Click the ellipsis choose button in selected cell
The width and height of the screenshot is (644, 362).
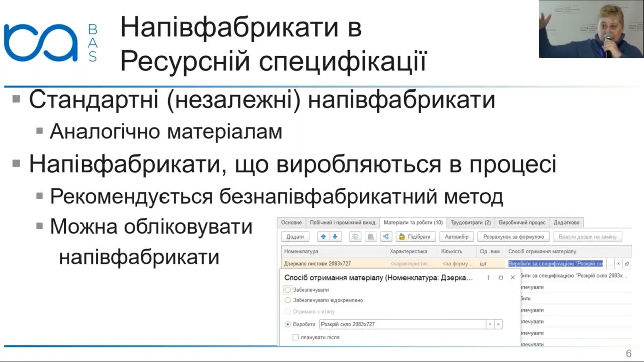(611, 264)
